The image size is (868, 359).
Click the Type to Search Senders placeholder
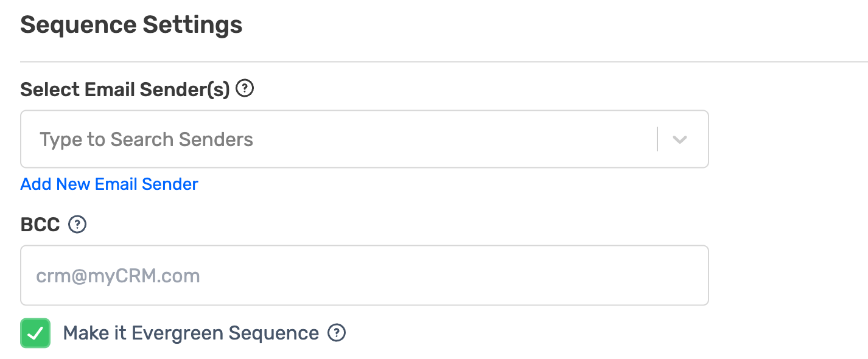point(146,139)
